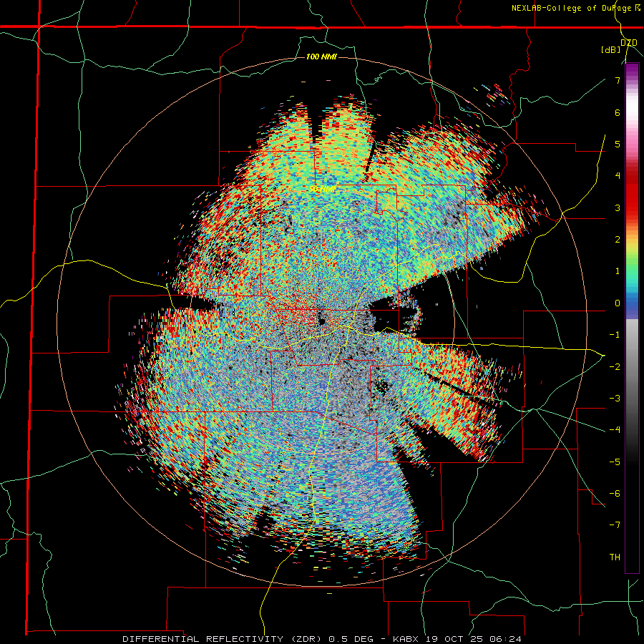This screenshot has width=644, height=644.
Task: Click the legend value "-7"
Action: point(615,525)
